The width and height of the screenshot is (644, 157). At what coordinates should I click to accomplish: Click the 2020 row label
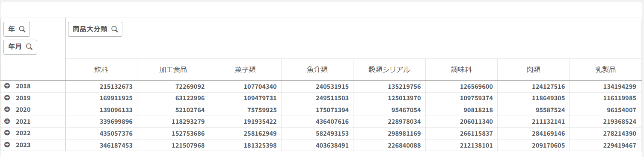(23, 110)
